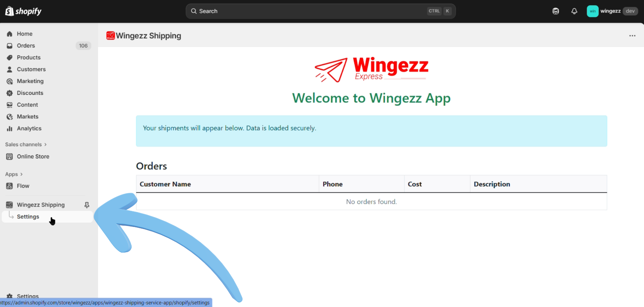This screenshot has height=307, width=644.
Task: Open the Online Store channel
Action: tap(33, 157)
